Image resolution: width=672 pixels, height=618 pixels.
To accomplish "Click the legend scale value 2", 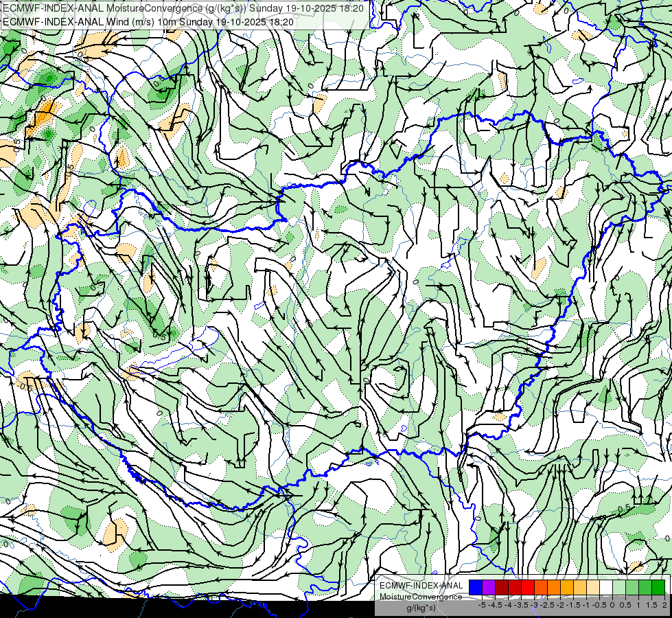I will pyautogui.click(x=664, y=605).
